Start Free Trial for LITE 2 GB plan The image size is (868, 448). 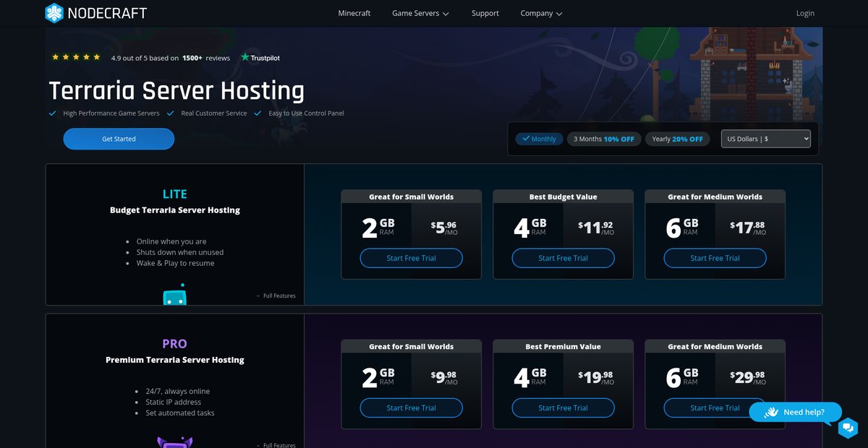coord(411,258)
